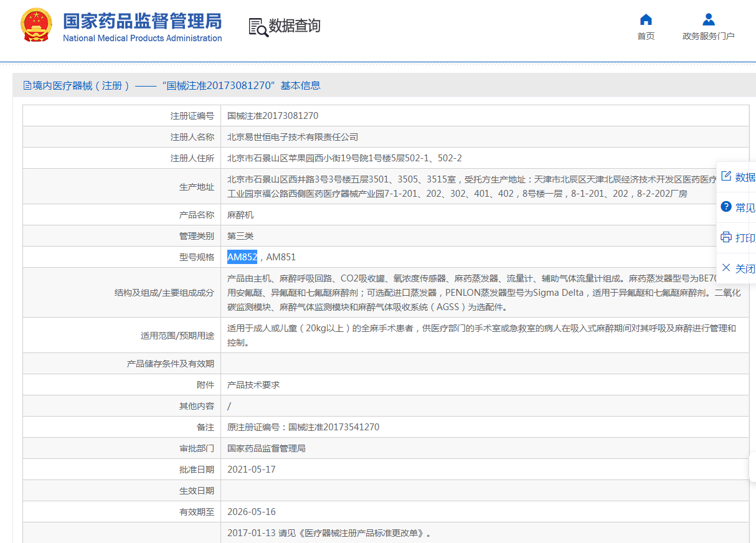This screenshot has width=756, height=543.
Task: Click 北京易世恒电子技术有限责任公司 registrant name
Action: click(293, 137)
